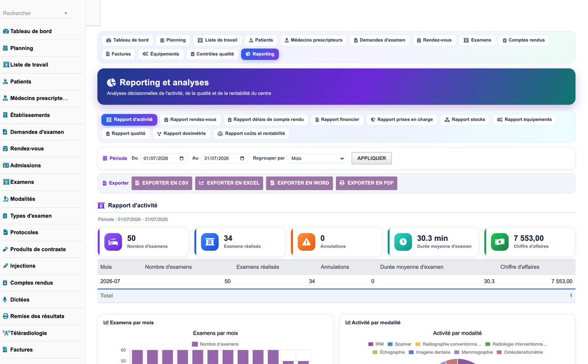Click the Du date input field
This screenshot has width=588, height=364.
[164, 158]
